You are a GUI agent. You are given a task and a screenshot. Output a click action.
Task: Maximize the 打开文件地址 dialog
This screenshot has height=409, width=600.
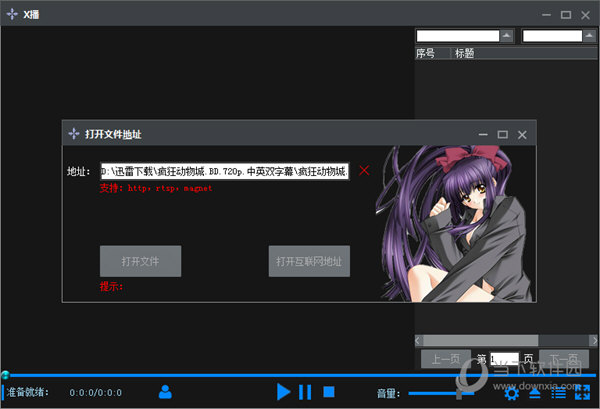502,135
